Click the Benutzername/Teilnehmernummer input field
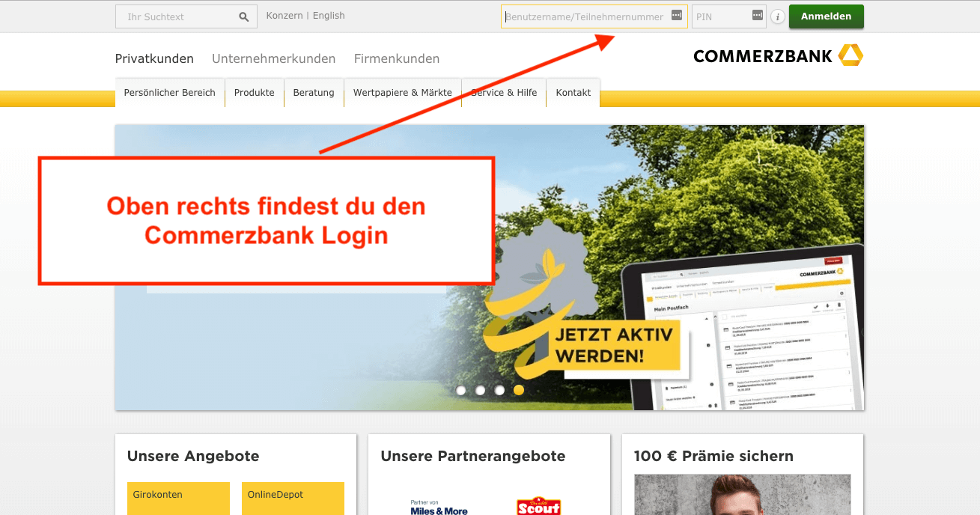This screenshot has height=515, width=980. 584,16
